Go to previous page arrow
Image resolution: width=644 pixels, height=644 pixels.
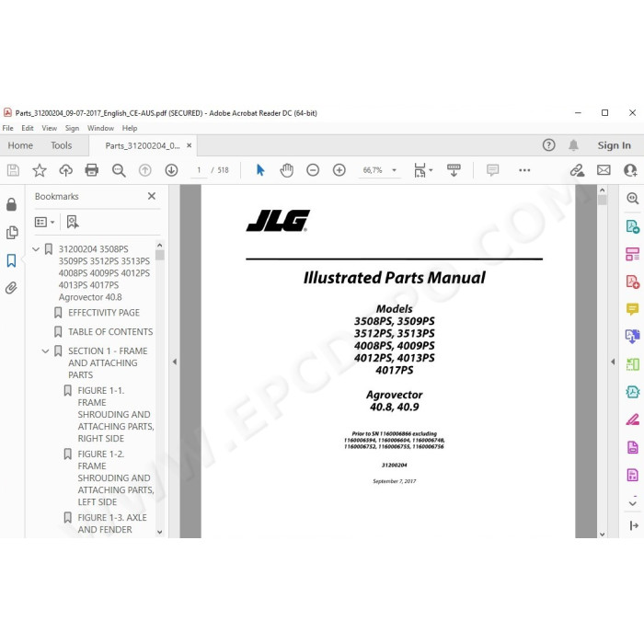[145, 170]
